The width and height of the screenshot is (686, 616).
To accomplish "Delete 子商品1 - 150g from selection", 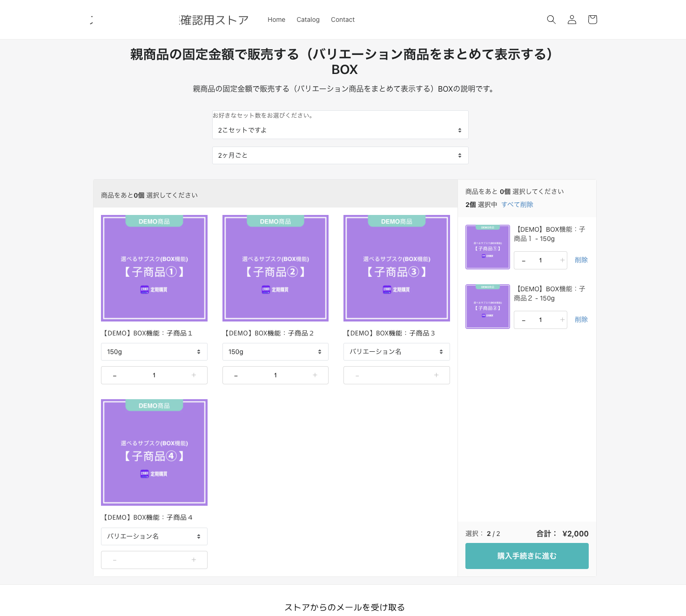I will tap(581, 260).
